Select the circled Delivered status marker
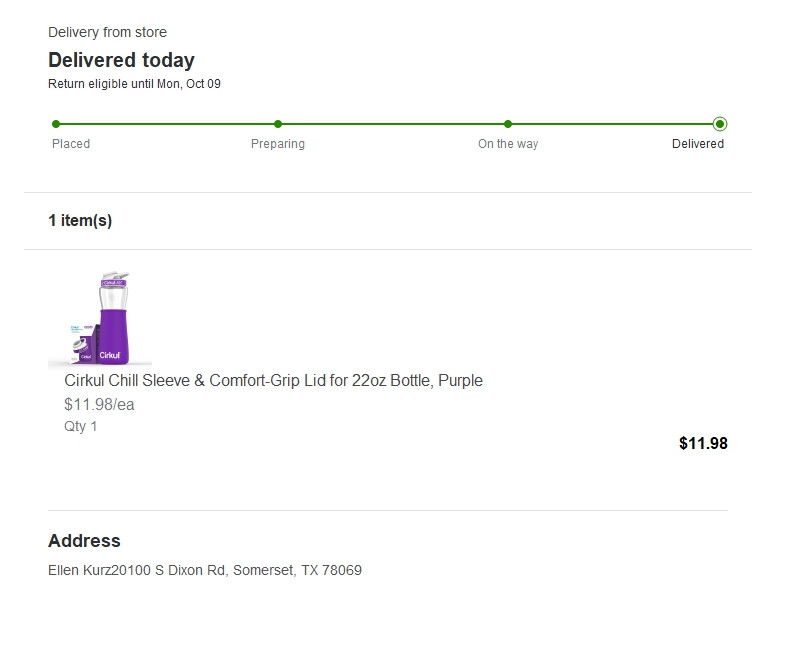This screenshot has width=800, height=646. tap(720, 124)
